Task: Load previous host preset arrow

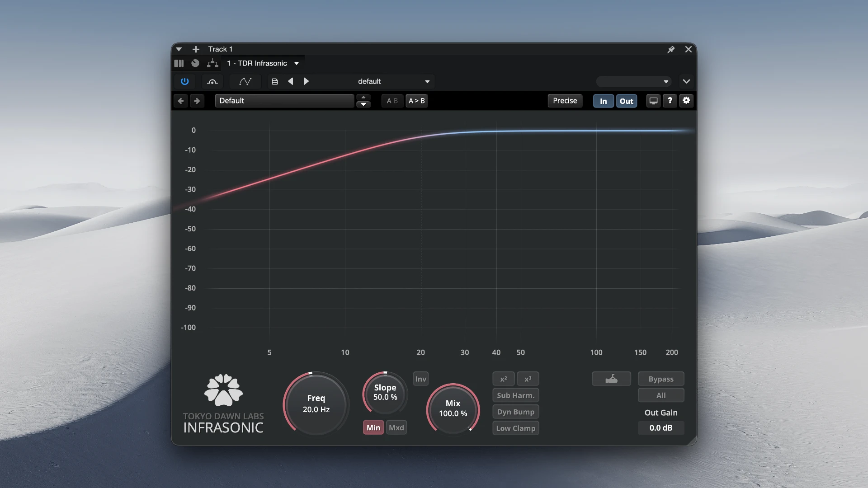Action: [x=291, y=81]
